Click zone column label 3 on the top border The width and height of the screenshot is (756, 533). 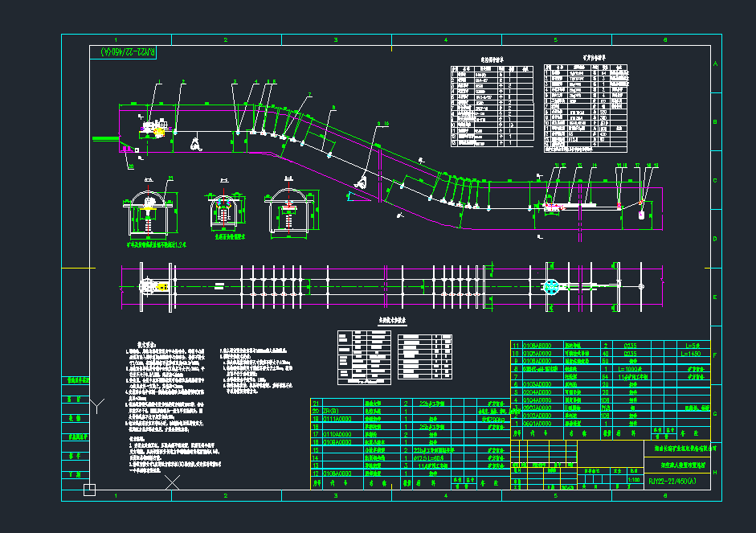pos(335,39)
